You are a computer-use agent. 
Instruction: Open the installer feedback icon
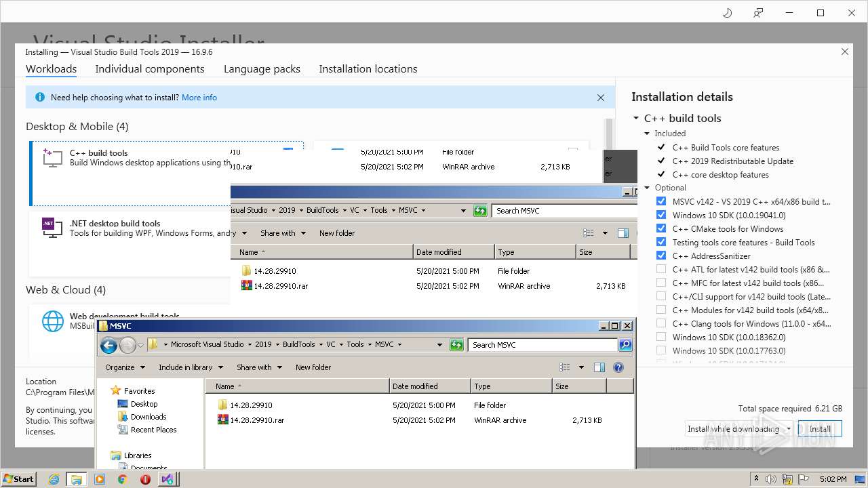[x=758, y=13]
